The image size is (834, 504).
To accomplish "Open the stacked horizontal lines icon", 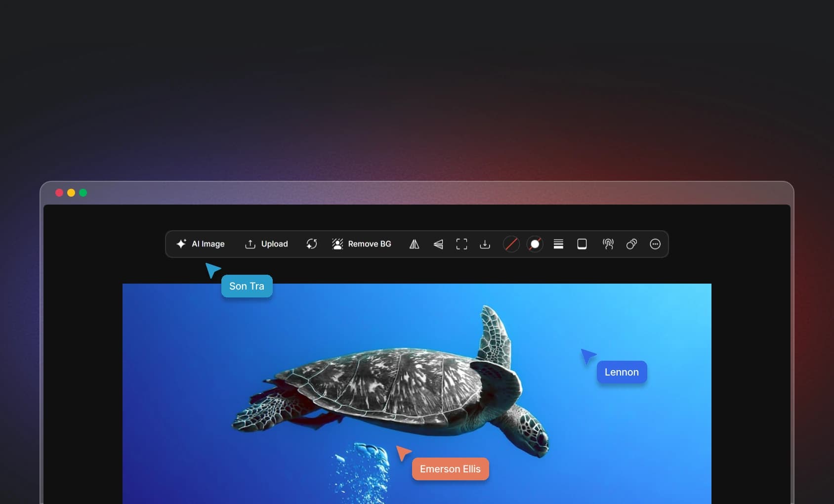I will pyautogui.click(x=558, y=244).
